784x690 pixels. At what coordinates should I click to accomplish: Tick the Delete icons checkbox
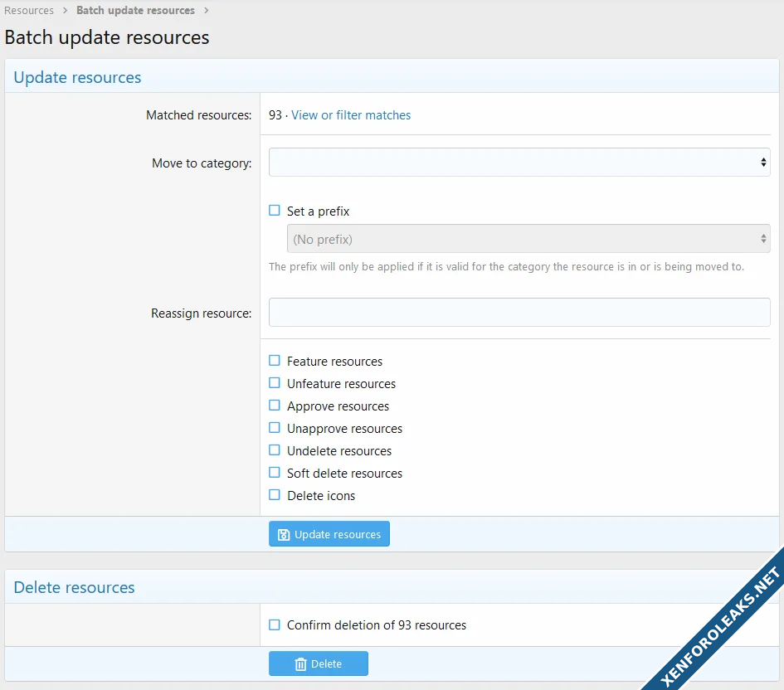tap(275, 495)
